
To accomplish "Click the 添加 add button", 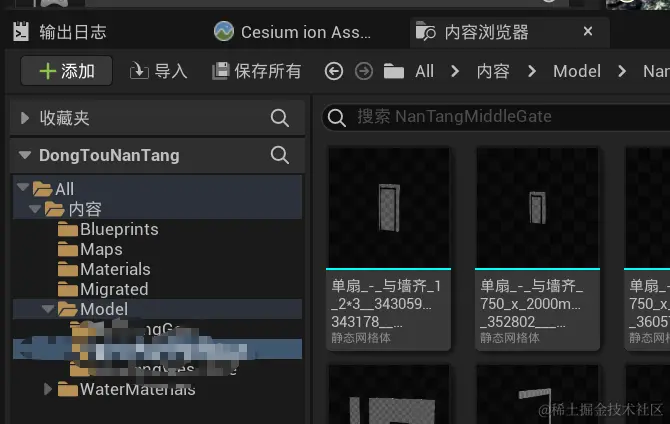I will click(67, 71).
